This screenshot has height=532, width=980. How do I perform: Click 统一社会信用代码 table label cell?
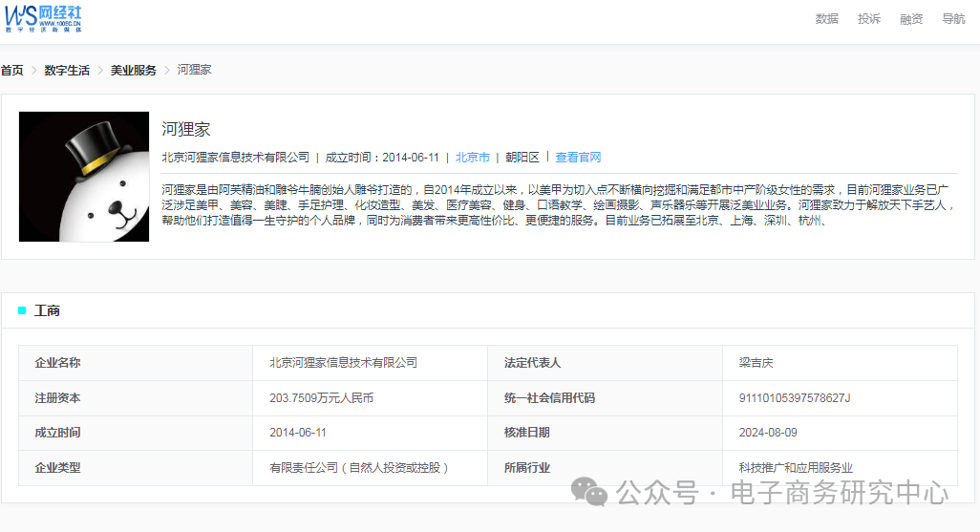[605, 398]
